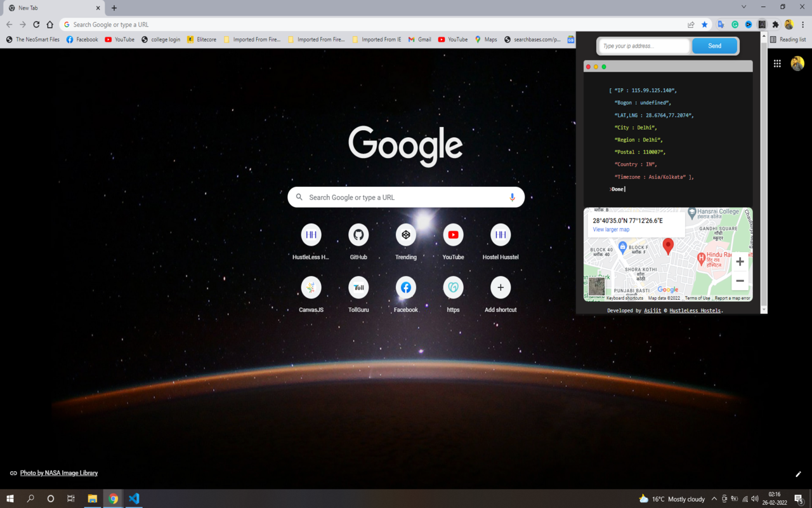Open File Explorer from taskbar
This screenshot has height=508, width=812.
click(x=92, y=498)
